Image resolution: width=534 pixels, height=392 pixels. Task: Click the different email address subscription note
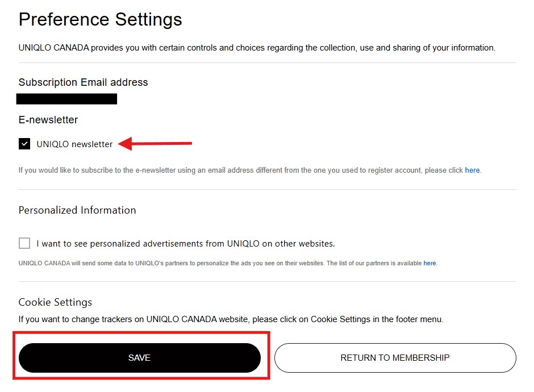239,170
